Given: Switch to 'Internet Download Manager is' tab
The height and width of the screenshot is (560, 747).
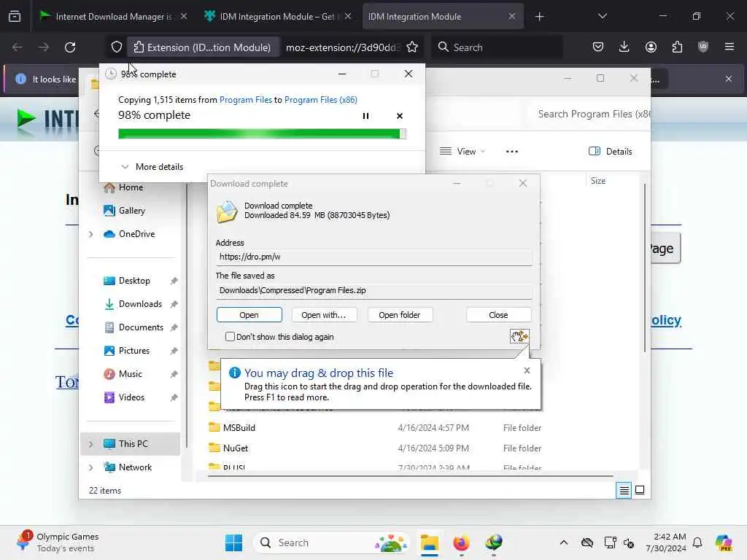Looking at the screenshot, I should [114, 16].
